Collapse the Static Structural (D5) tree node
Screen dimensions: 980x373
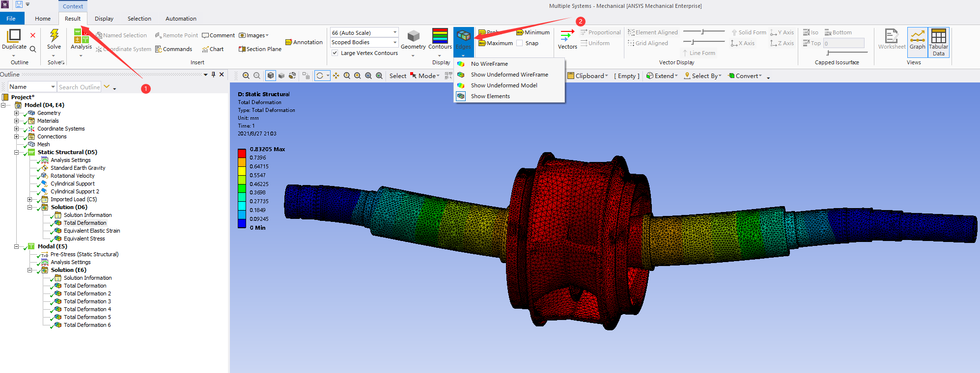coord(16,152)
